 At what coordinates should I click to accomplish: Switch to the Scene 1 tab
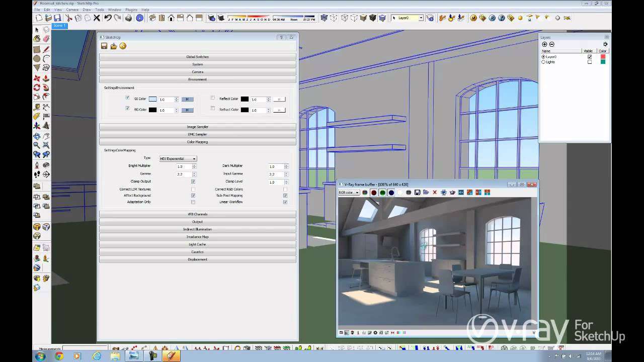pyautogui.click(x=59, y=25)
